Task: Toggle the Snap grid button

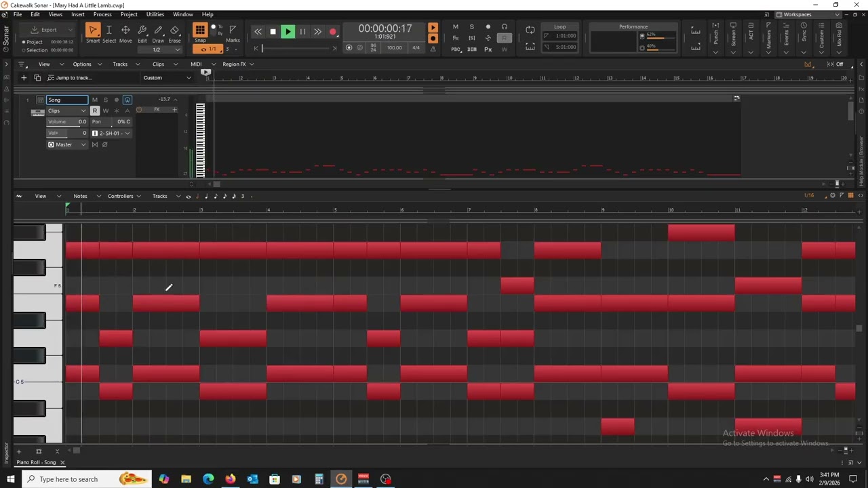Action: point(200,30)
